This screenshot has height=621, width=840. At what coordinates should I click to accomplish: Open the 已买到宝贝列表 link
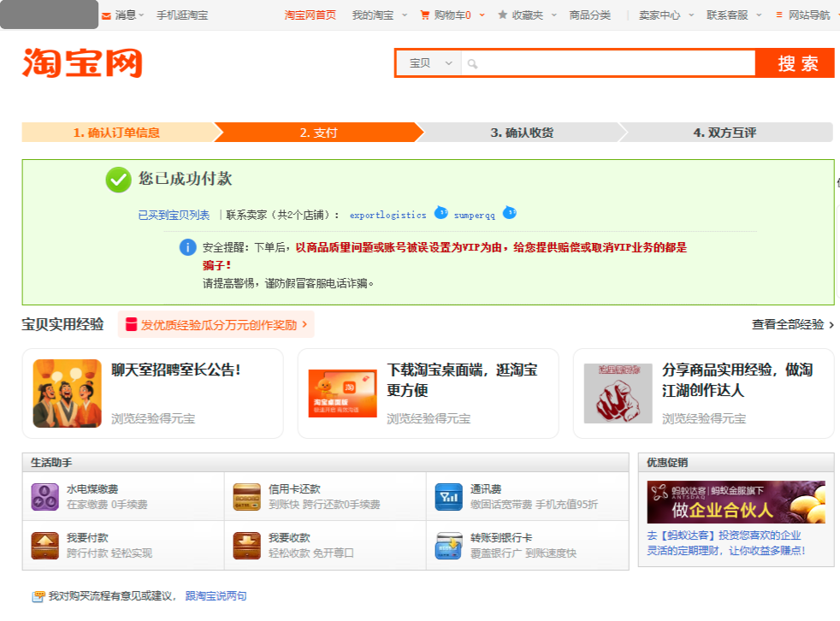174,216
